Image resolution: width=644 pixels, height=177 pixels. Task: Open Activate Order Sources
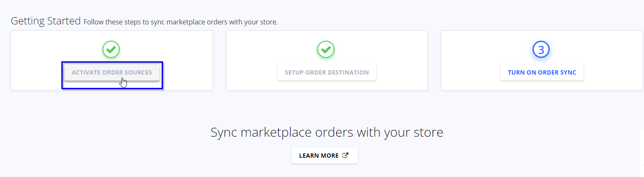click(112, 72)
